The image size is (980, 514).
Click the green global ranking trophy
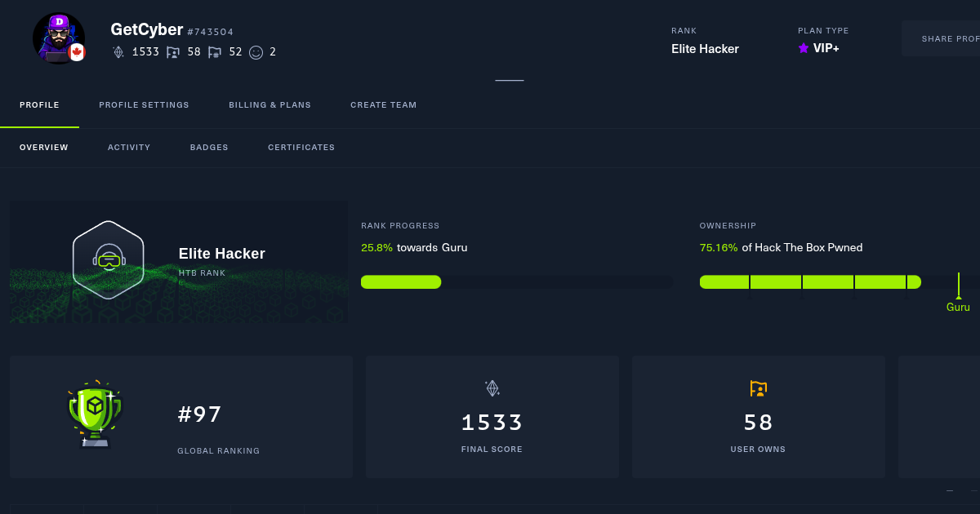click(95, 414)
